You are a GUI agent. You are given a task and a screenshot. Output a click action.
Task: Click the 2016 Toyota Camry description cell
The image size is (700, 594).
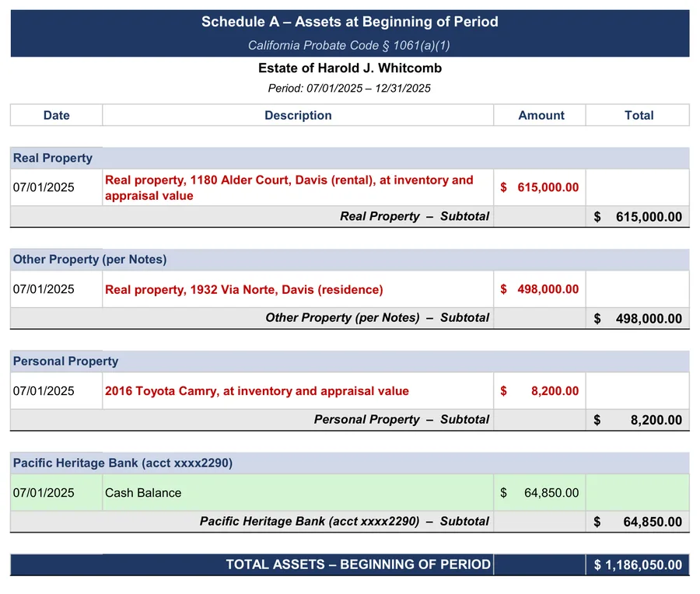point(298,391)
